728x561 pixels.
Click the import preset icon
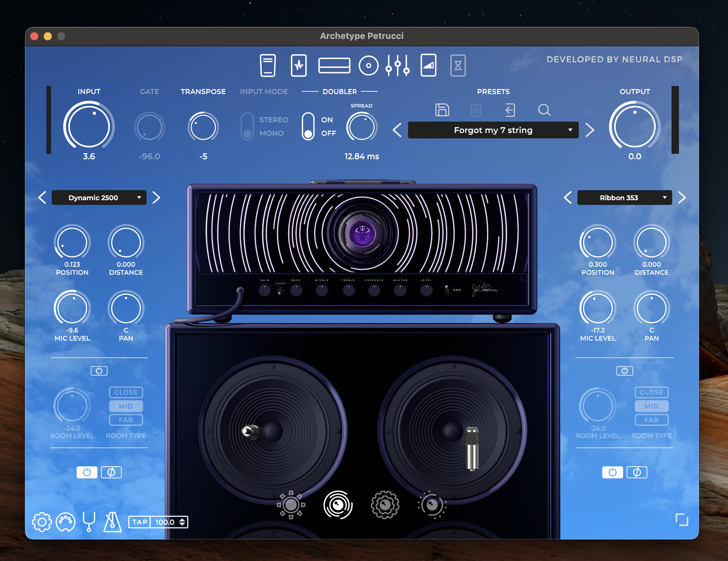(510, 110)
